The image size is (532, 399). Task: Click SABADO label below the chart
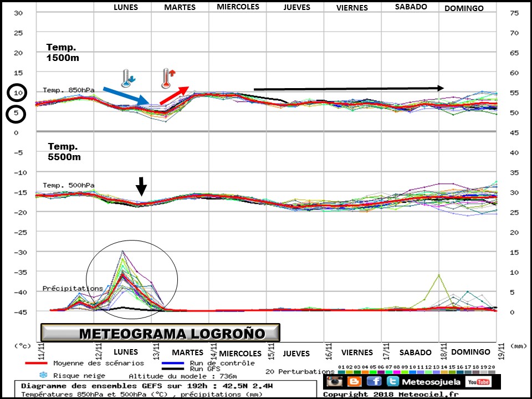(x=415, y=352)
